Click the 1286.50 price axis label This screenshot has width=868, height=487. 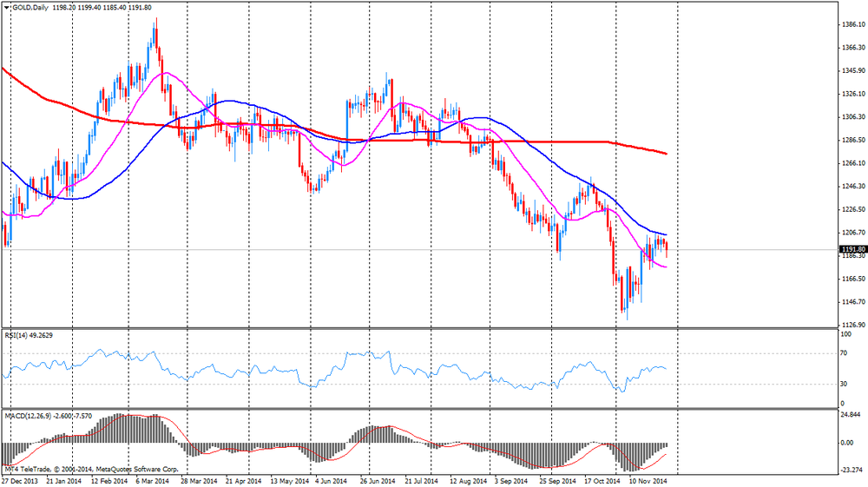(853, 140)
